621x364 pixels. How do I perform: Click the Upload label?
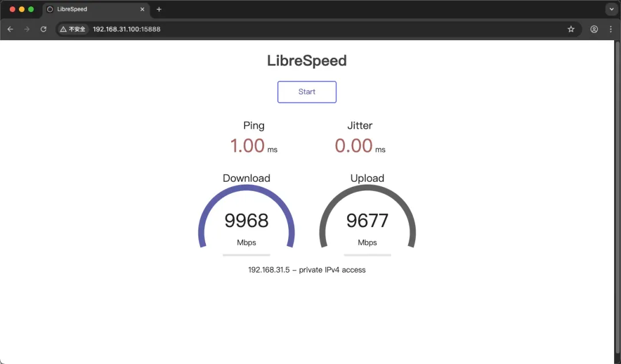tap(367, 178)
